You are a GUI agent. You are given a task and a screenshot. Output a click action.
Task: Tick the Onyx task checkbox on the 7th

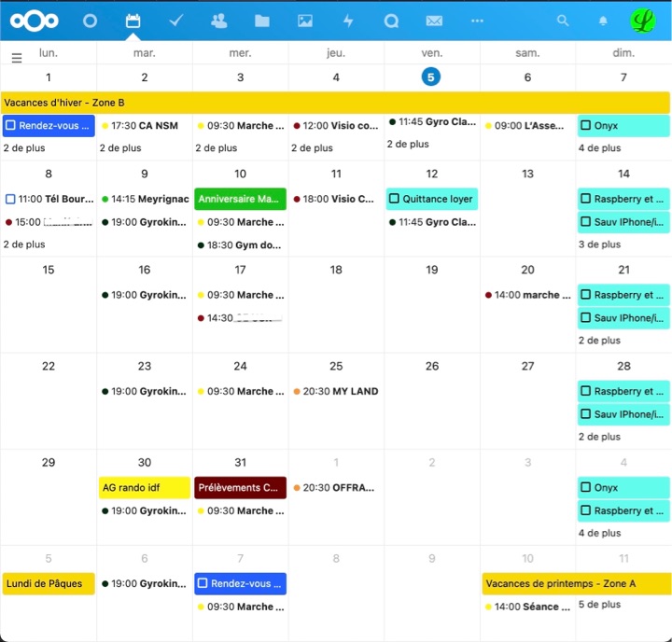(585, 126)
